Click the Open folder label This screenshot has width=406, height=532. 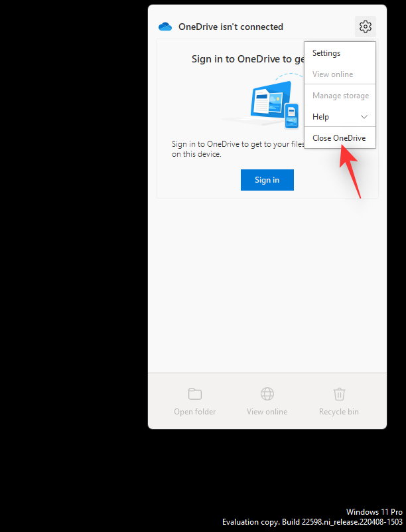coord(195,412)
